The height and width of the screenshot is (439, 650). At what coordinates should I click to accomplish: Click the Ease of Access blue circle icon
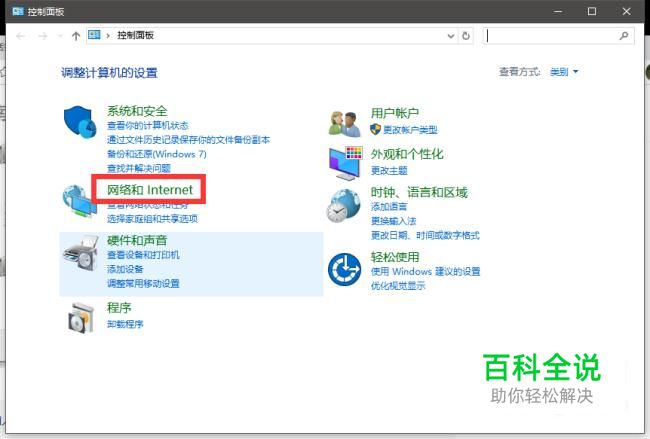click(344, 269)
